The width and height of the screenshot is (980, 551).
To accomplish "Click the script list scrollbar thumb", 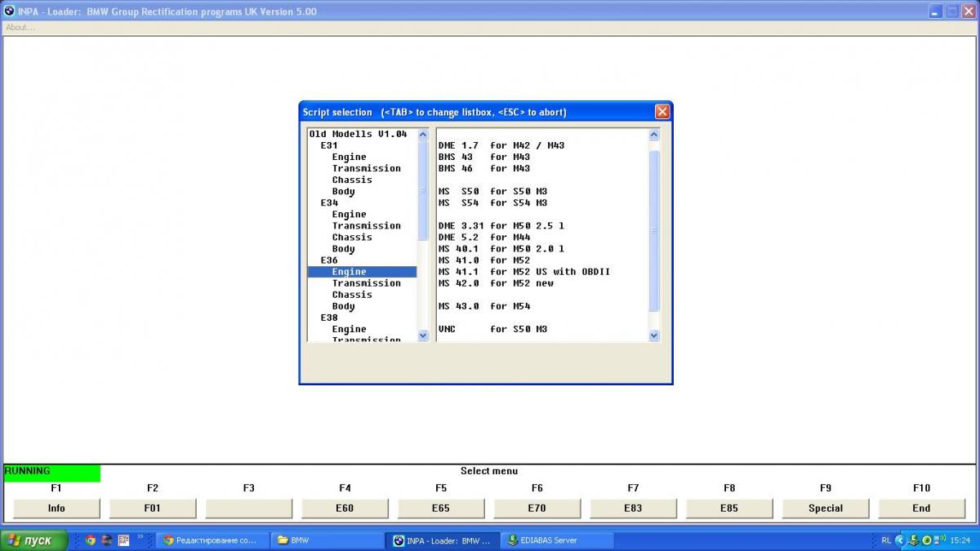I will tap(654, 231).
